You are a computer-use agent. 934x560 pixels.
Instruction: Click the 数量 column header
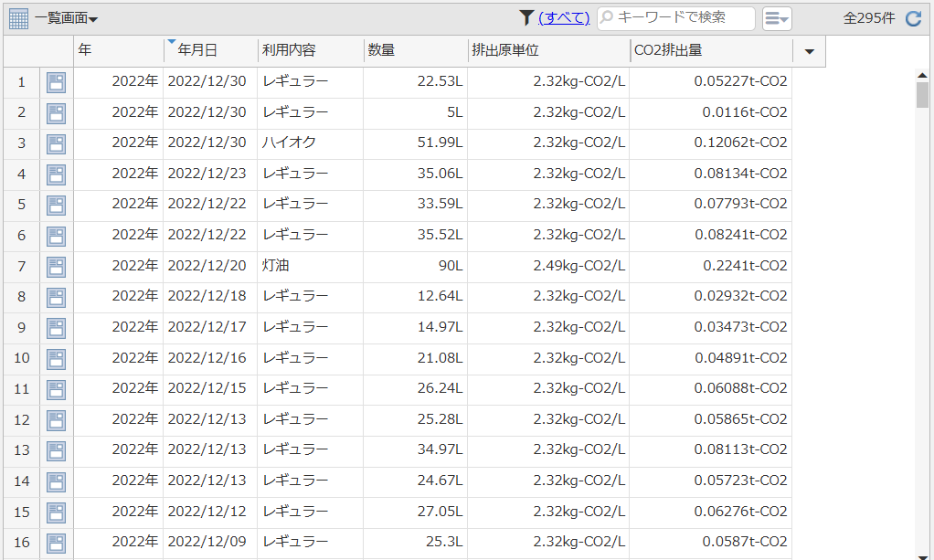(415, 51)
